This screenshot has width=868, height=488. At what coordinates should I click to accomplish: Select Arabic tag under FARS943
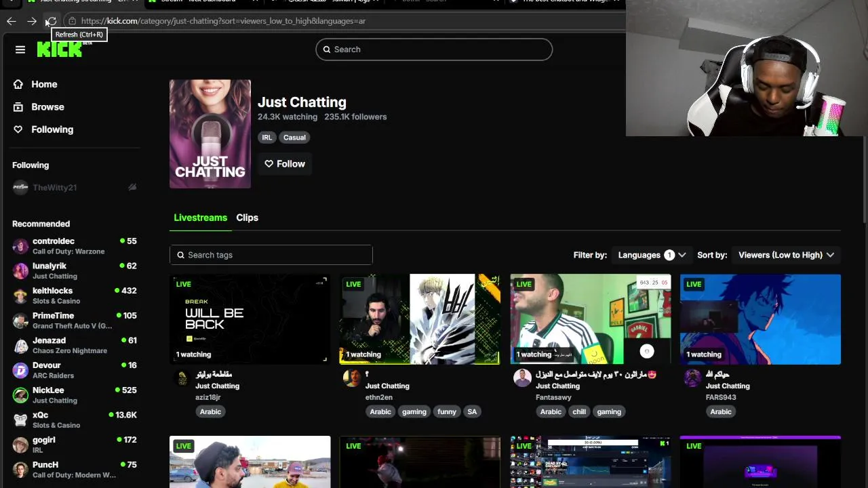(x=721, y=411)
